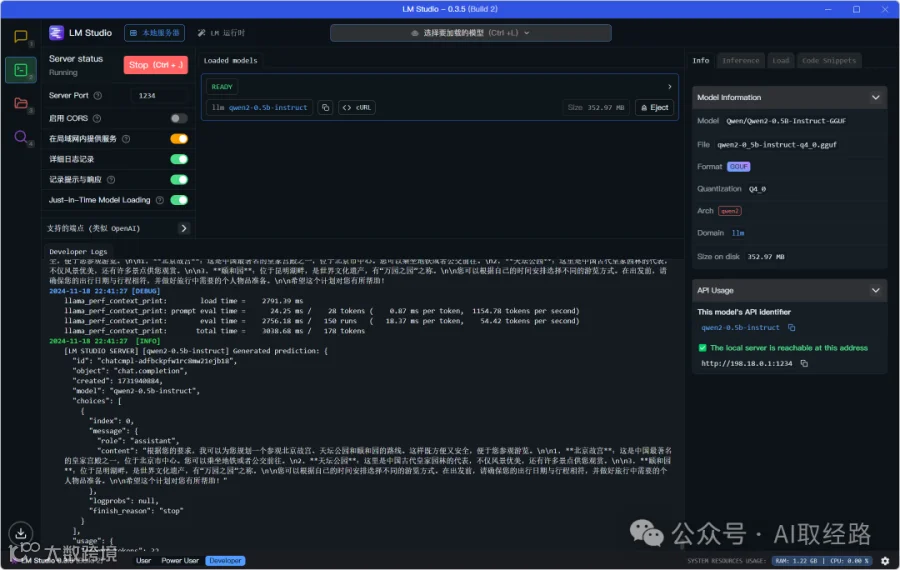This screenshot has width=900, height=570.
Task: Copy server address http://198.18.0.1:1234
Action: (x=804, y=363)
